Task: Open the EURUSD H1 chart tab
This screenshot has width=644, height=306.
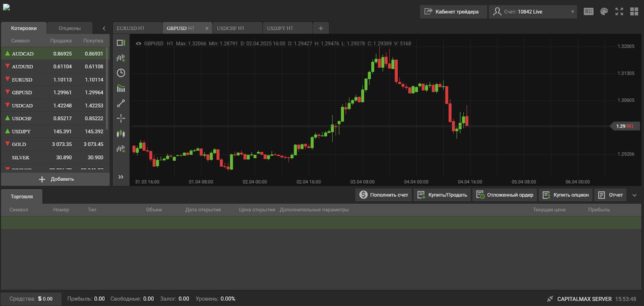Action: coord(137,28)
